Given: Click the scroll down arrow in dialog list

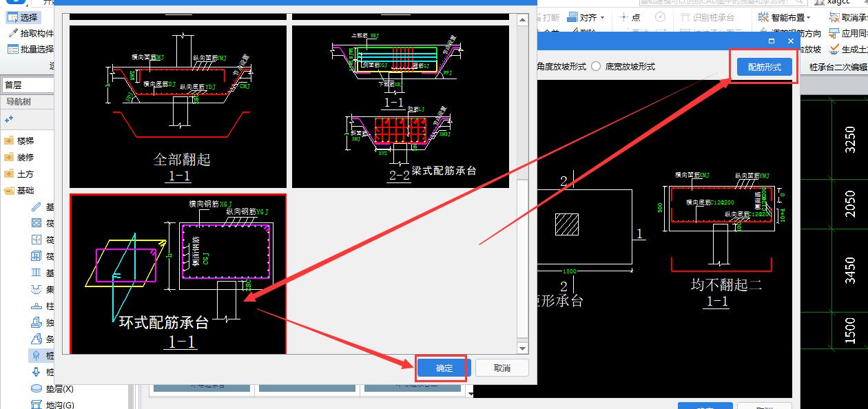Looking at the screenshot, I should click(x=522, y=348).
